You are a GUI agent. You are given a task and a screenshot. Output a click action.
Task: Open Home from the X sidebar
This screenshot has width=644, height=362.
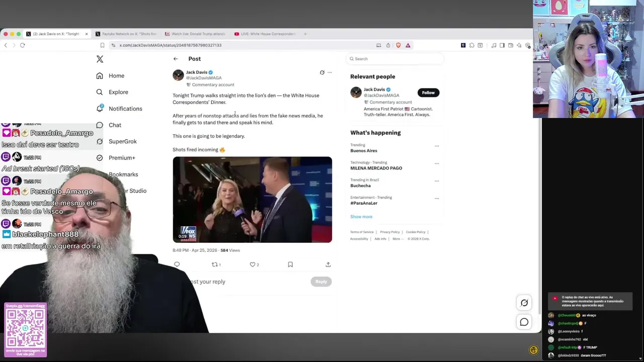coord(116,76)
